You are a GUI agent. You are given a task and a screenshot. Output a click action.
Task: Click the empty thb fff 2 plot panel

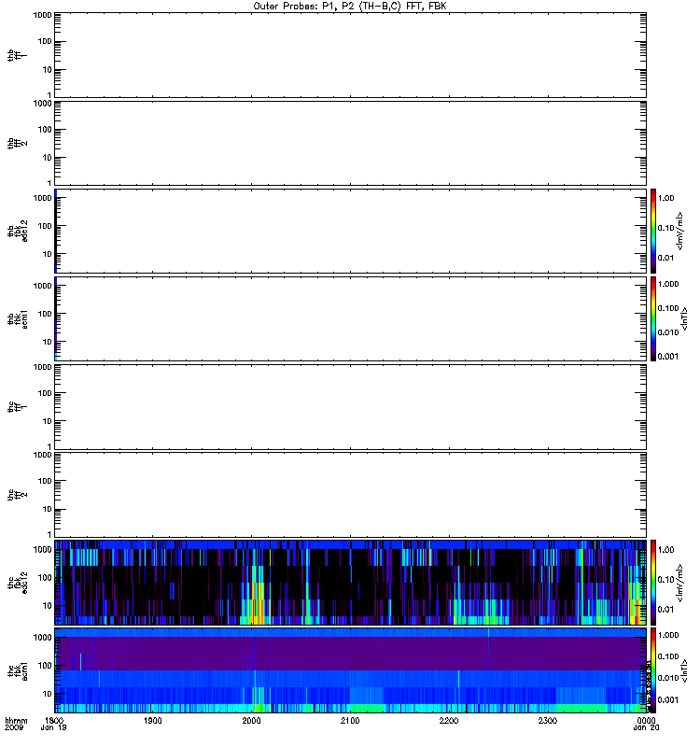[x=351, y=143]
